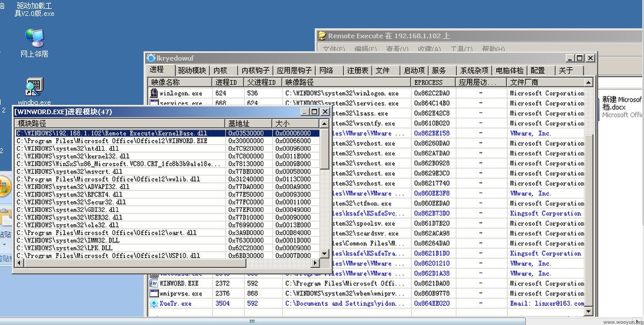
Task: Open the 内核钩子 tab
Action: [255, 70]
